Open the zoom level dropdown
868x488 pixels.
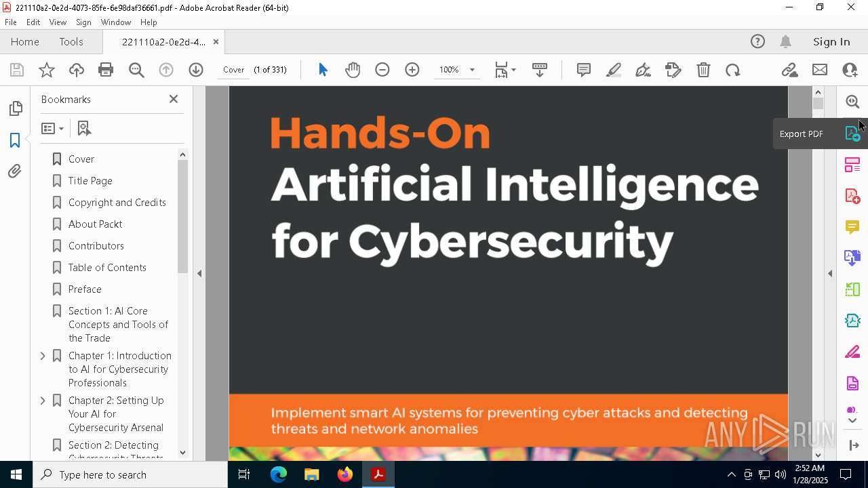(472, 70)
